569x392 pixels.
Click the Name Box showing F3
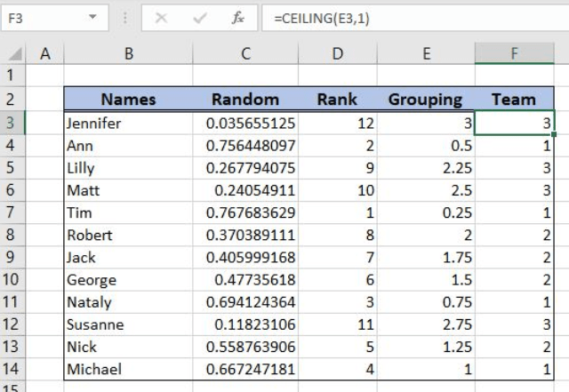54,18
